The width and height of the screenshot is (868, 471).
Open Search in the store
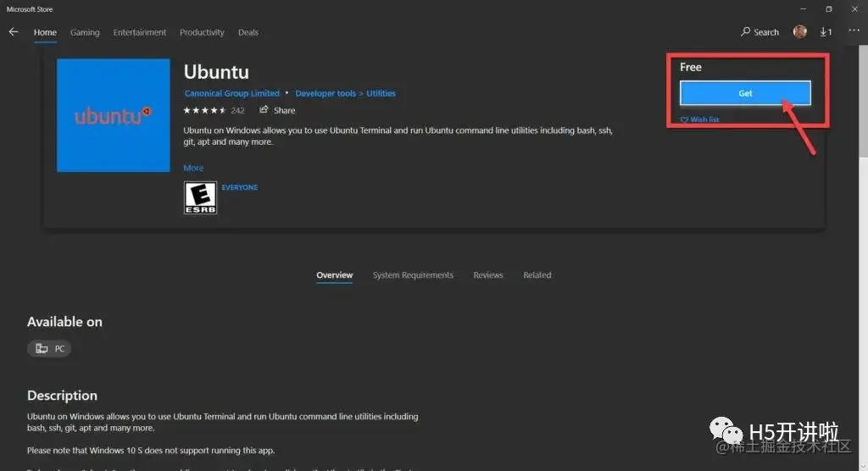coord(759,32)
